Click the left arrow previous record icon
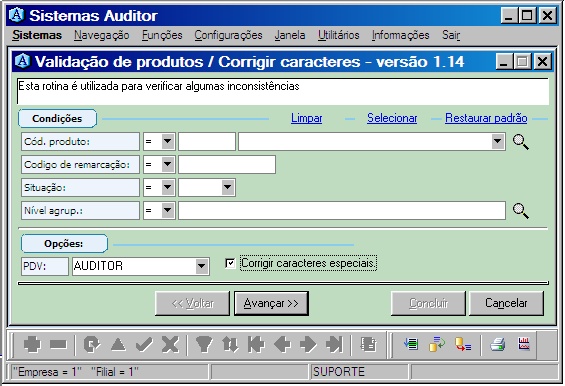The width and height of the screenshot is (565, 386). click(x=282, y=345)
